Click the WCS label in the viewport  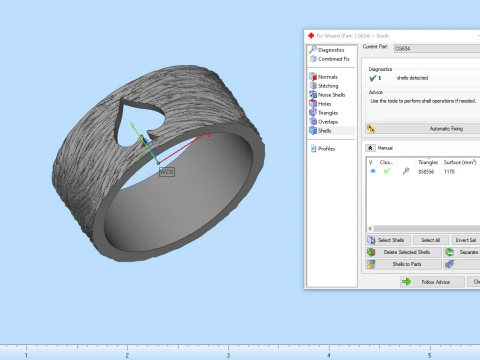(167, 172)
